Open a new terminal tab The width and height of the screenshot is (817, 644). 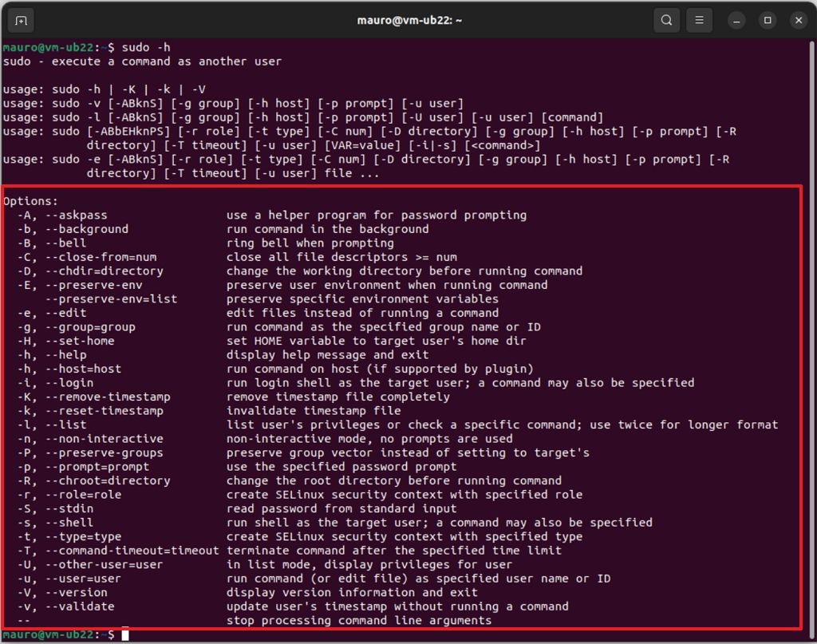click(x=20, y=20)
